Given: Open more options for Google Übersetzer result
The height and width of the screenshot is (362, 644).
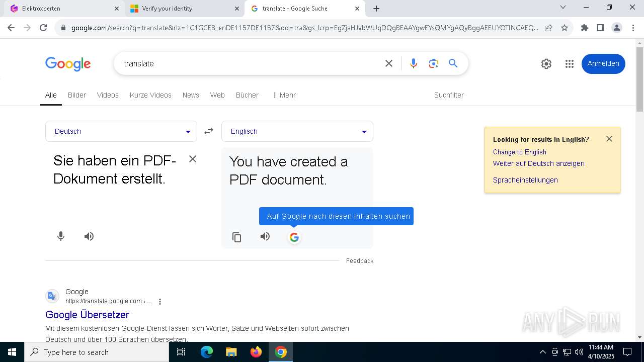Looking at the screenshot, I should click(x=160, y=302).
